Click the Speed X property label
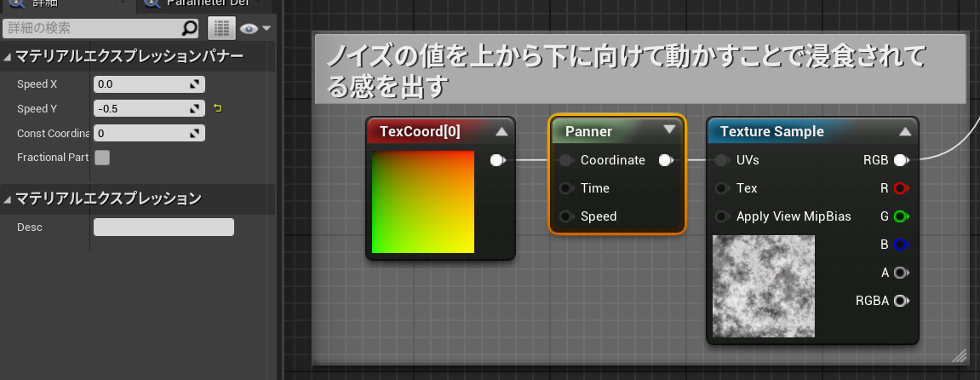980x380 pixels. [x=37, y=83]
